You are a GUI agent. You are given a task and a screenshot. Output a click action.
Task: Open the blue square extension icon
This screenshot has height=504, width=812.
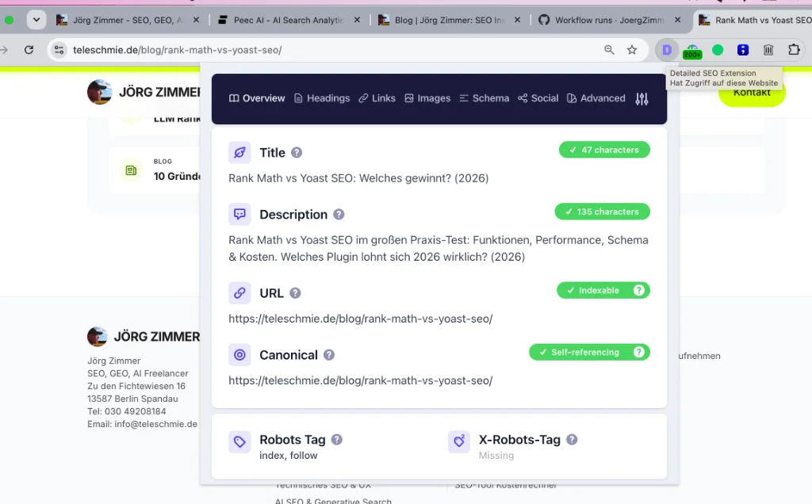pos(743,50)
